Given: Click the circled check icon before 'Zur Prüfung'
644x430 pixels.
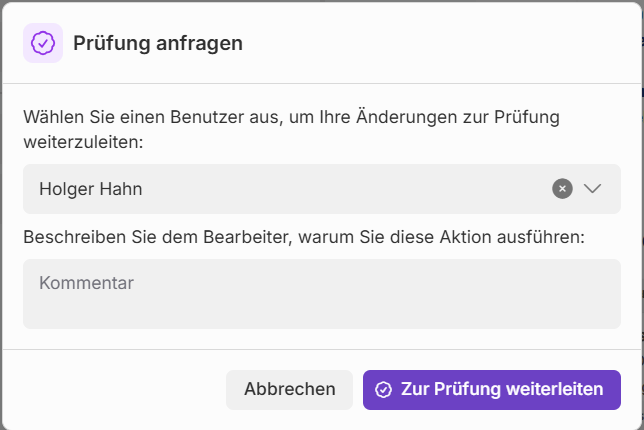Looking at the screenshot, I should click(383, 390).
